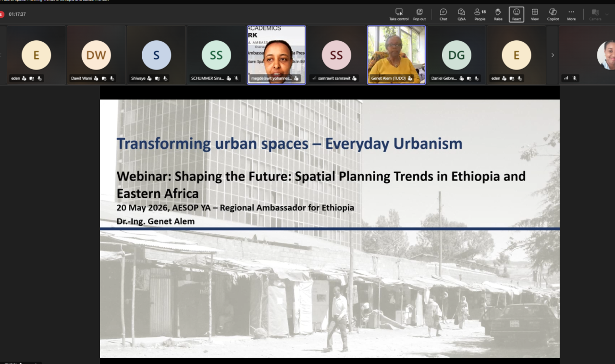Click the presenter name Dr.-Ing. Genet Alem
Image resolution: width=615 pixels, height=364 pixels.
[x=156, y=221]
